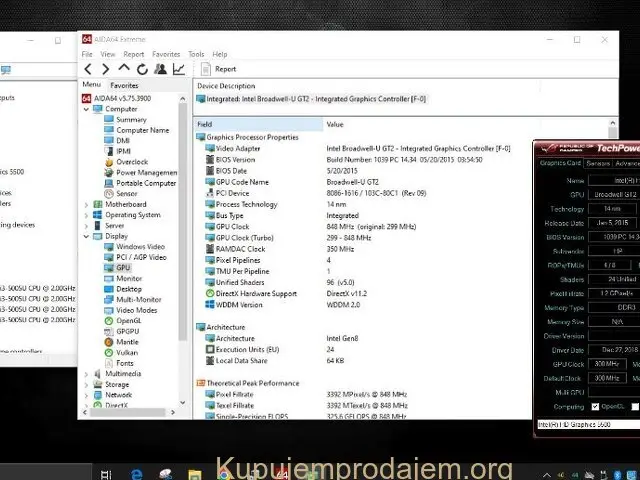Click the Report button
Viewport: 640px width, 480px height.
click(x=219, y=69)
